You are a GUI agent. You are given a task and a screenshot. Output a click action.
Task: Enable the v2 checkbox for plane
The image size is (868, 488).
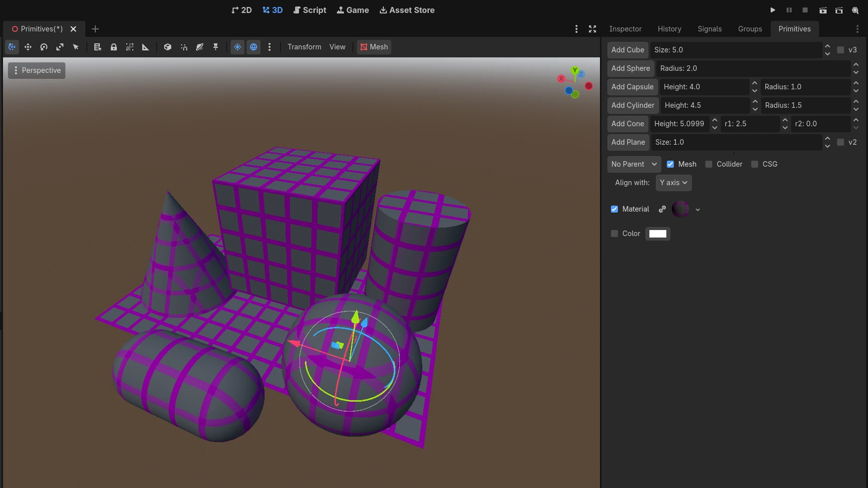[x=841, y=142]
